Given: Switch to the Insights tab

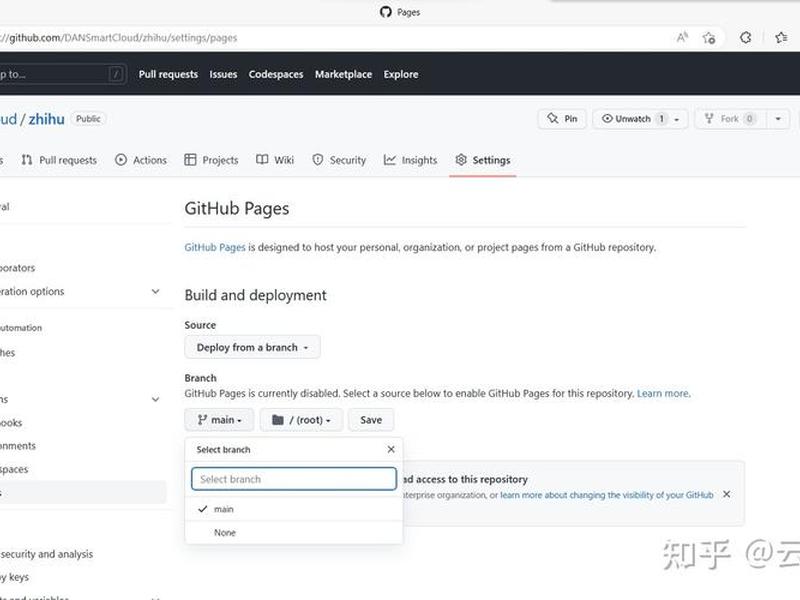Looking at the screenshot, I should (x=410, y=160).
